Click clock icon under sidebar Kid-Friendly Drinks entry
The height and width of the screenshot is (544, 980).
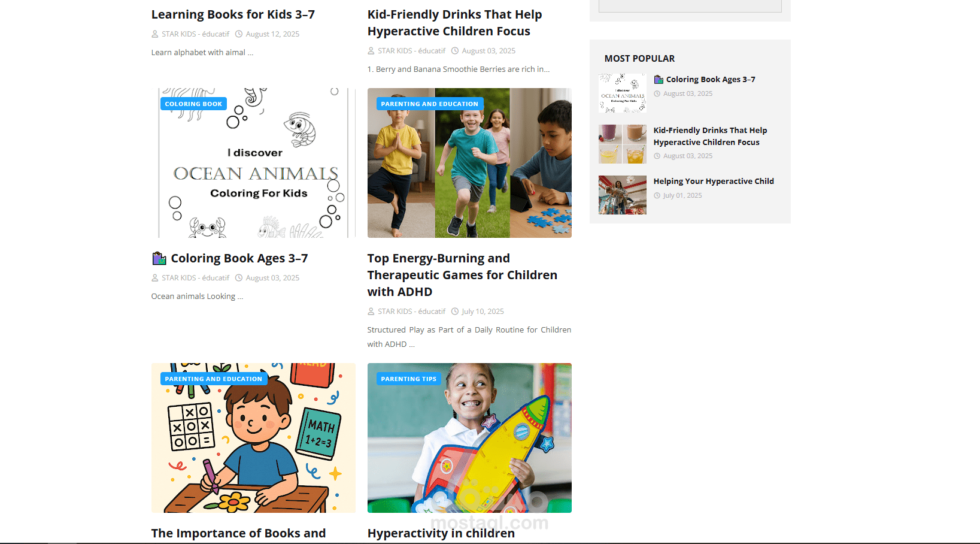(657, 156)
